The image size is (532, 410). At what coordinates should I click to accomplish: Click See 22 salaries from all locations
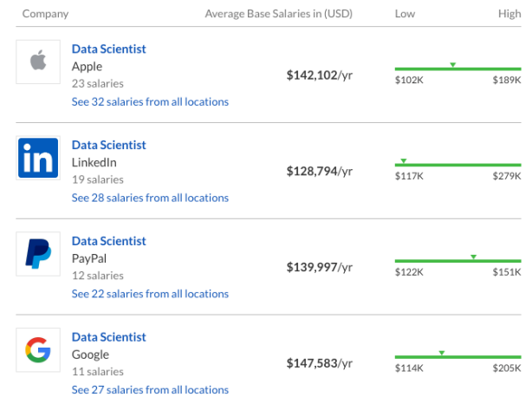150,294
